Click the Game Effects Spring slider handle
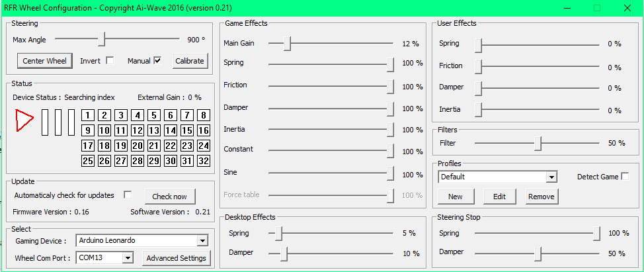This screenshot has width=644, height=272. pos(390,64)
